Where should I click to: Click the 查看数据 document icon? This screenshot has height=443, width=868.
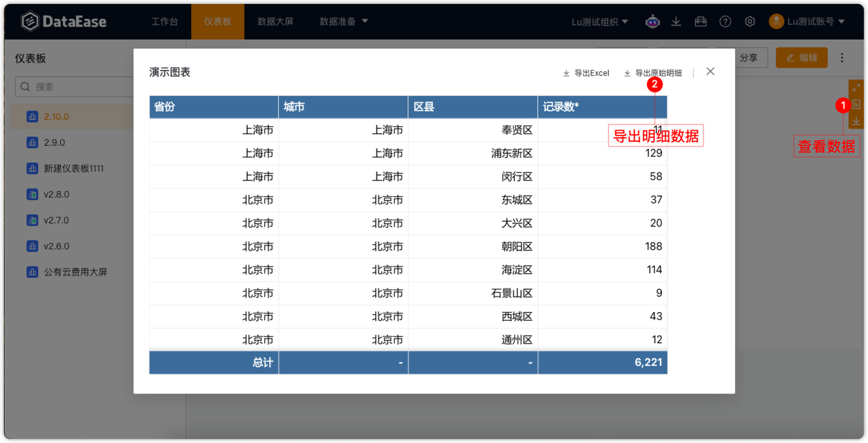(x=856, y=105)
